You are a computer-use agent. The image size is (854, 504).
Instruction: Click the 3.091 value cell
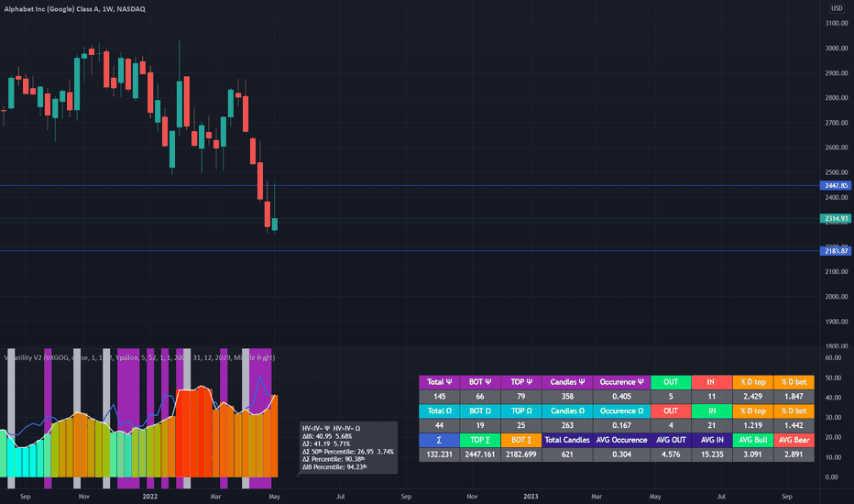tap(752, 455)
